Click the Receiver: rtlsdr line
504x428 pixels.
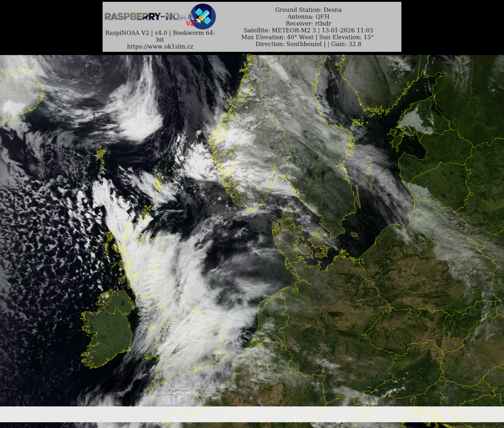[308, 24]
